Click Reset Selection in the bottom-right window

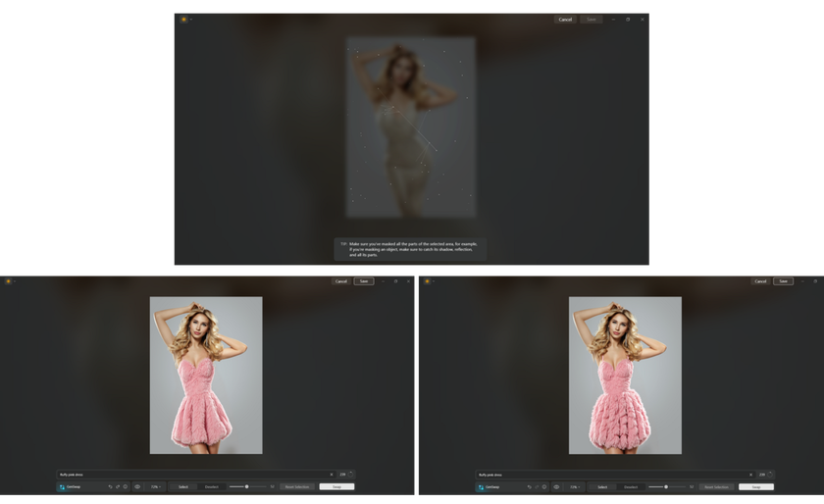tap(717, 487)
